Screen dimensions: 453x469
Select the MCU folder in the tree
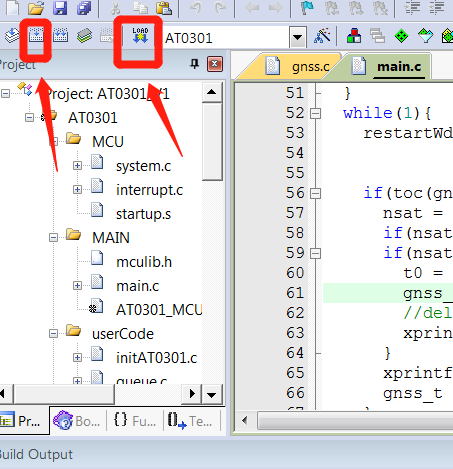click(x=108, y=142)
